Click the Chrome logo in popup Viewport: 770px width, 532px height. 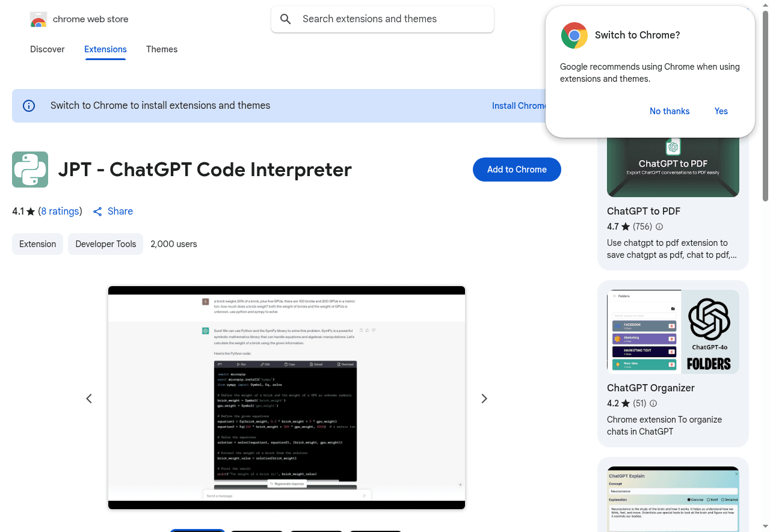click(574, 35)
